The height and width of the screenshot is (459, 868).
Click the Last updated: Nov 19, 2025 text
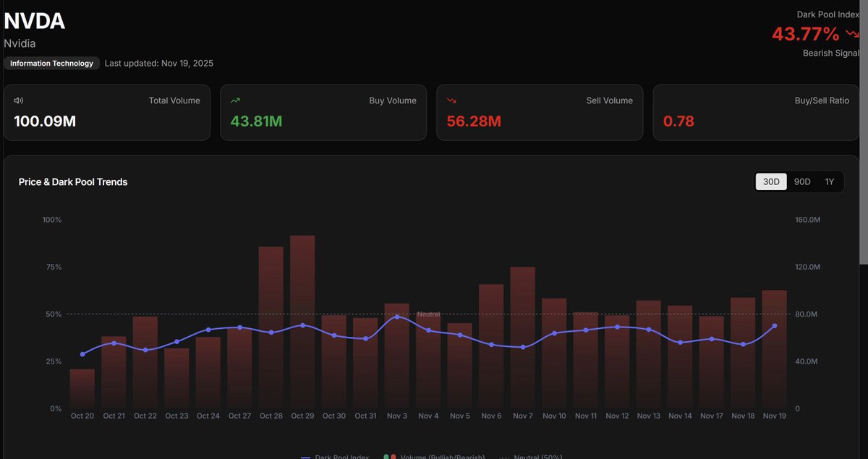[159, 64]
